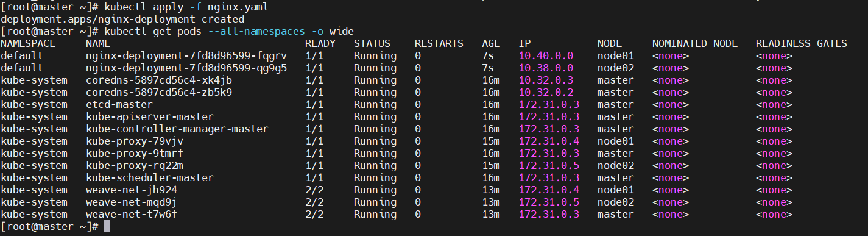Screen dimensions: 868x236
Task: Select pod name coredns-5897cd56c4-zb5k9
Action: (159, 92)
